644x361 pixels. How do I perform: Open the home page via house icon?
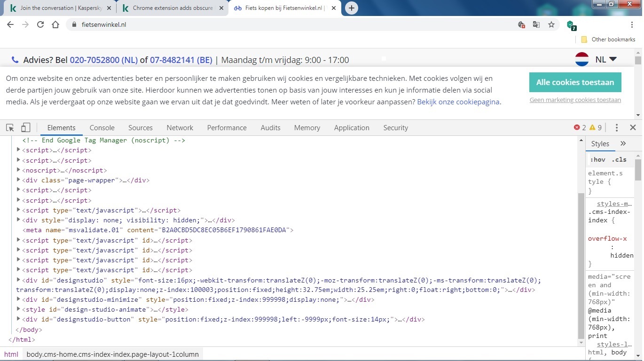(x=55, y=24)
